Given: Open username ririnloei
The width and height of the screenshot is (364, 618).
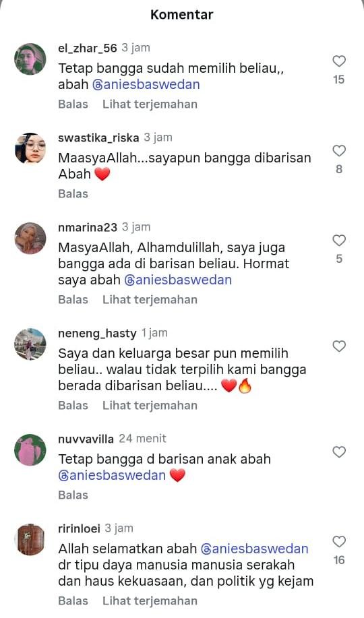Looking at the screenshot, I should click(x=79, y=528).
